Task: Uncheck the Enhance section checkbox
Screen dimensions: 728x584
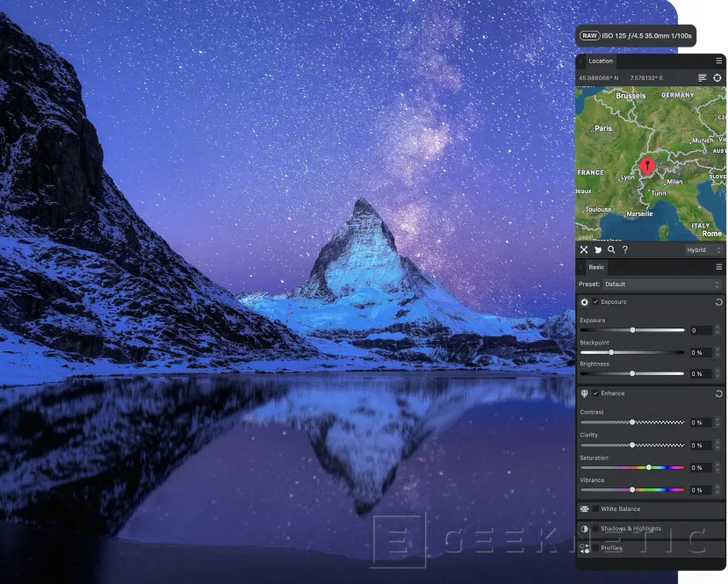Action: (x=595, y=393)
